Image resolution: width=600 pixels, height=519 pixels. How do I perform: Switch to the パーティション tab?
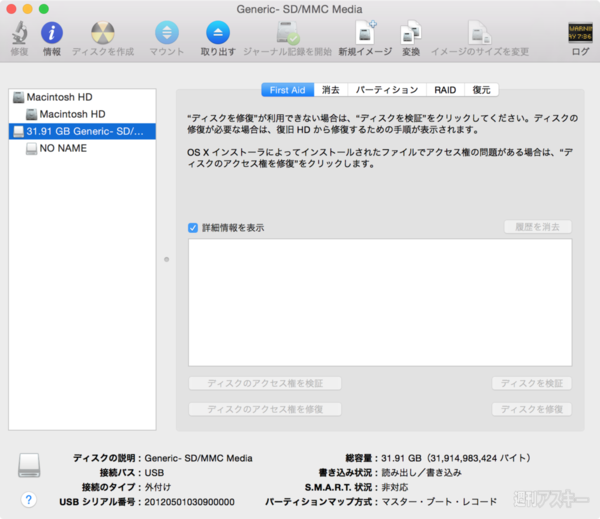[x=386, y=90]
